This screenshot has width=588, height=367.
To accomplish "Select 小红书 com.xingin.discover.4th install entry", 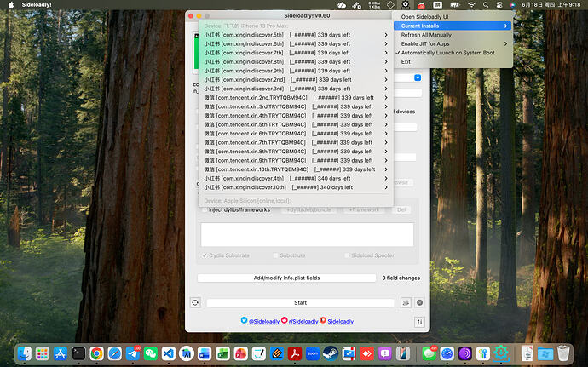I will [x=296, y=179].
